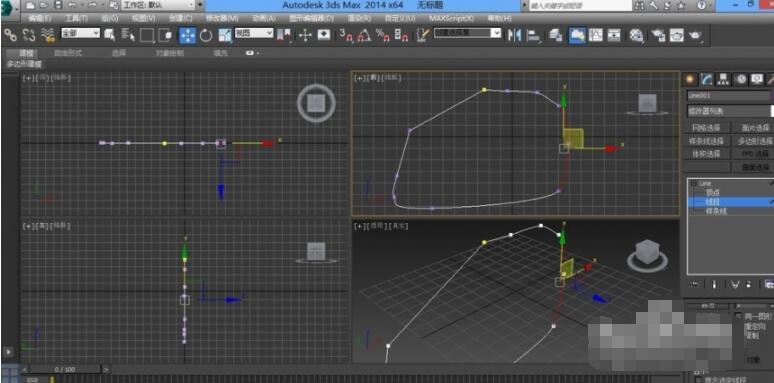Click the 多边形选择 modifier button

click(752, 141)
